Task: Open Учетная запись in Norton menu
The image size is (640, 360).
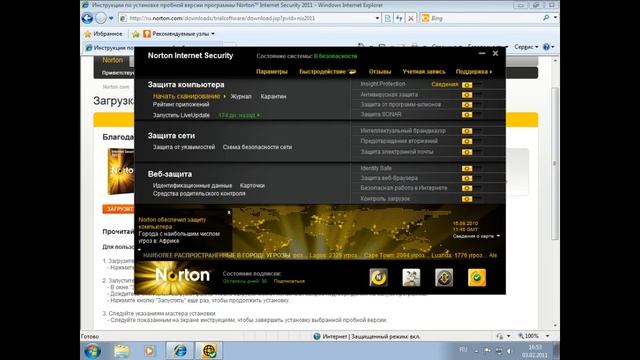Action: [424, 72]
